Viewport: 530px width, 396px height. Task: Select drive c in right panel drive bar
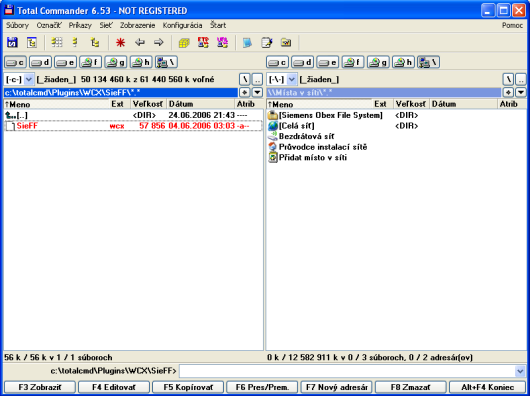tap(277, 62)
